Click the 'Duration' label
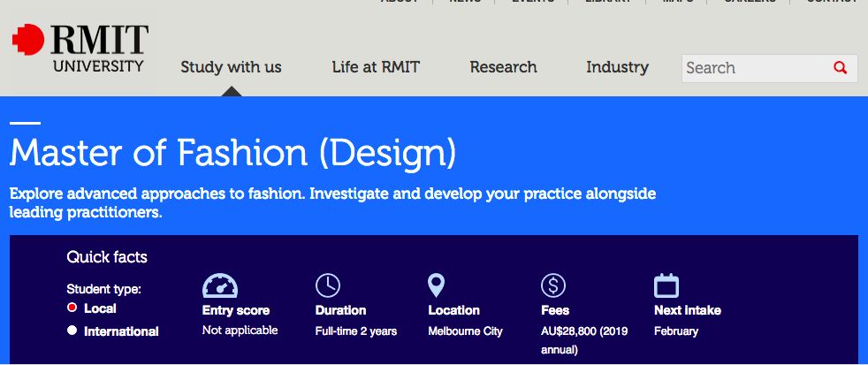Screen dimensions: 868x365 click(340, 310)
